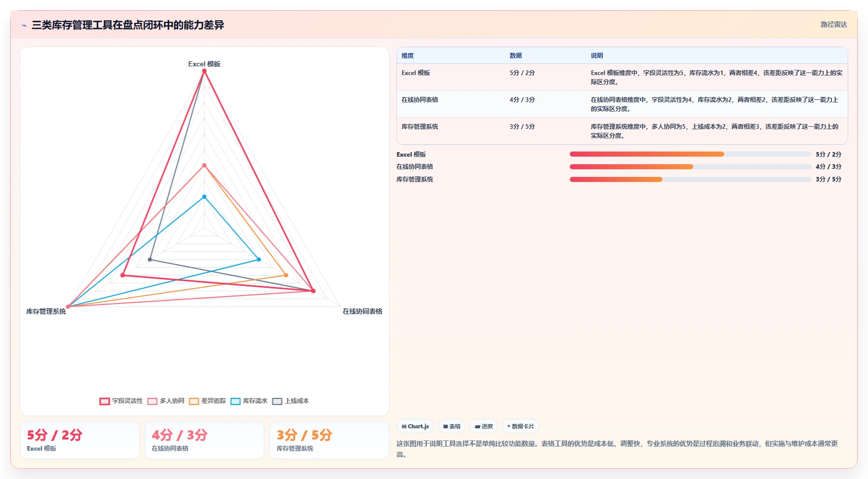Select the 维度 column header

click(x=408, y=56)
